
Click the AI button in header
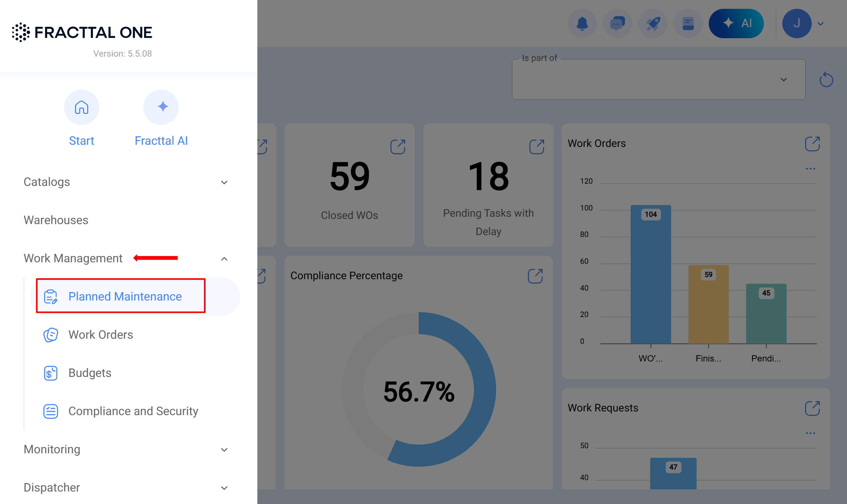click(736, 24)
